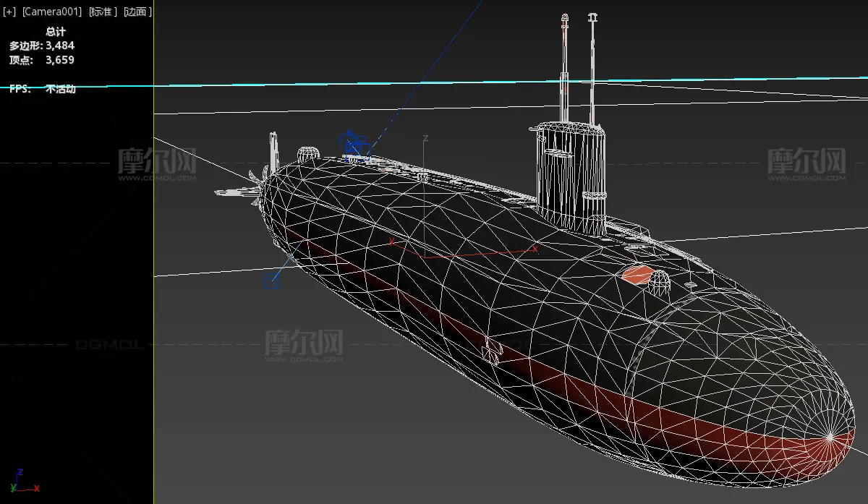Click the 'FPS: 不活动' statistic text
Image resolution: width=868 pixels, height=504 pixels.
(42, 89)
